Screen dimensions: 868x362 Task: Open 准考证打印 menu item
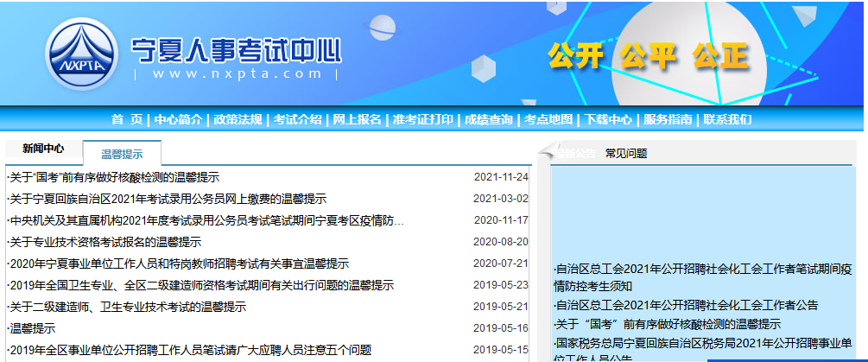pyautogui.click(x=421, y=119)
